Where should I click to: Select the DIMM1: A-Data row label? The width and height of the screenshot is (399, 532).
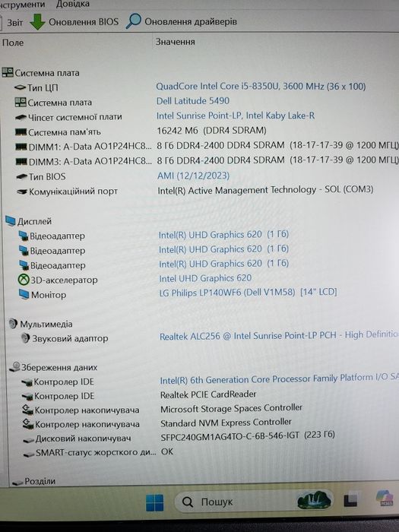90,147
